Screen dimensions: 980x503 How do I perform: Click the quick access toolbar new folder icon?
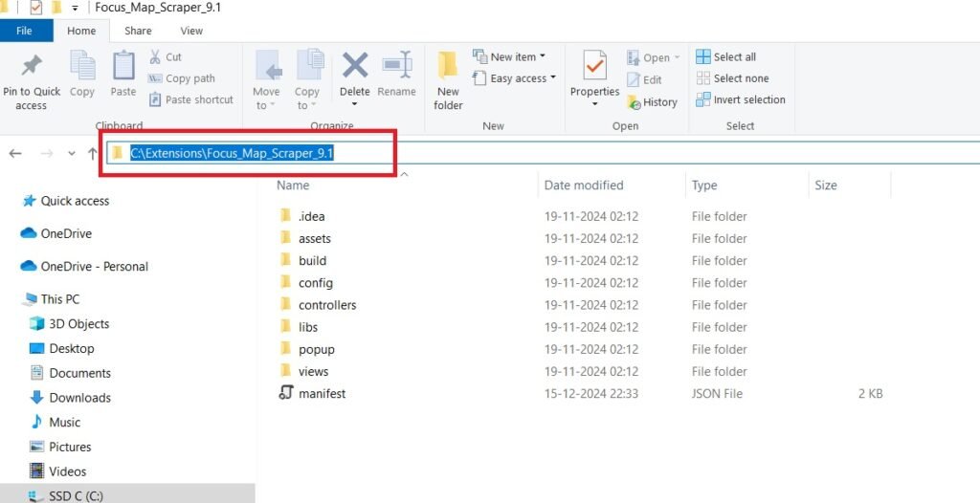coord(56,8)
